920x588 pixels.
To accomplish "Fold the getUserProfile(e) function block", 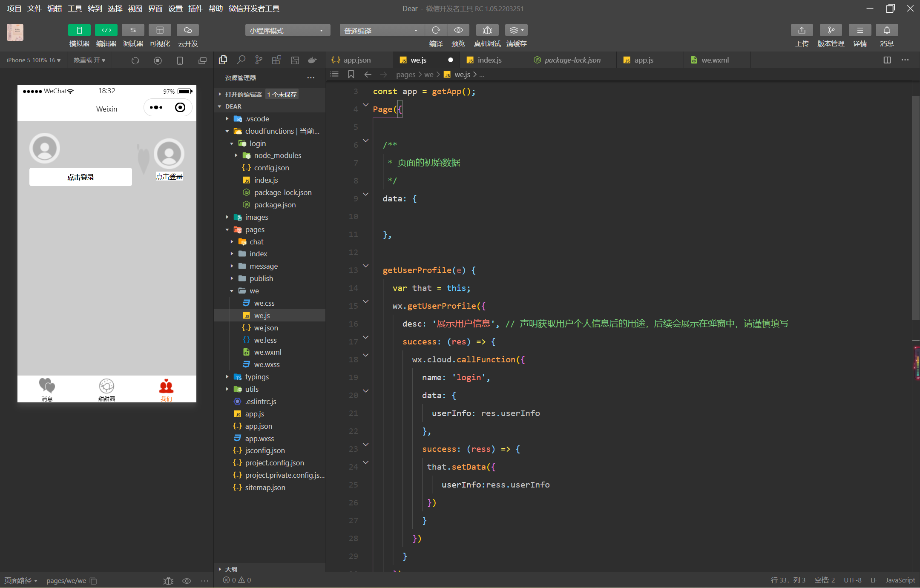I will [365, 266].
